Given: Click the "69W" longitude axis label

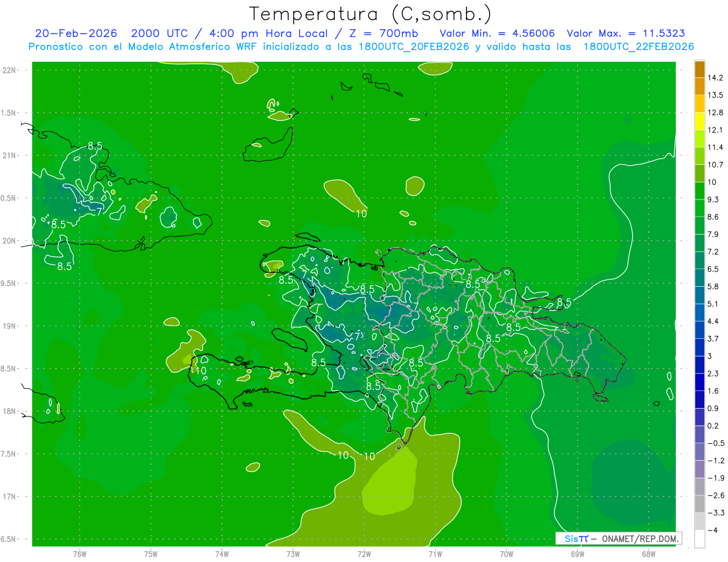Looking at the screenshot, I should [578, 554].
